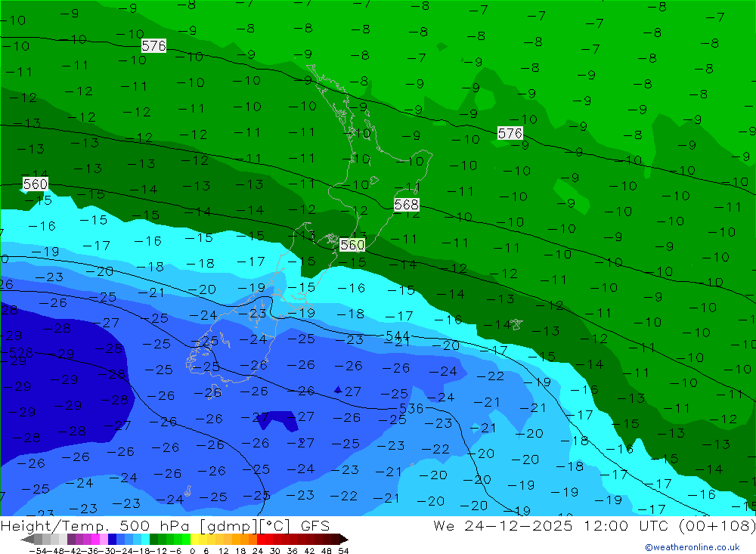
Task: Click the '0' value under the legend
Action: point(192,551)
